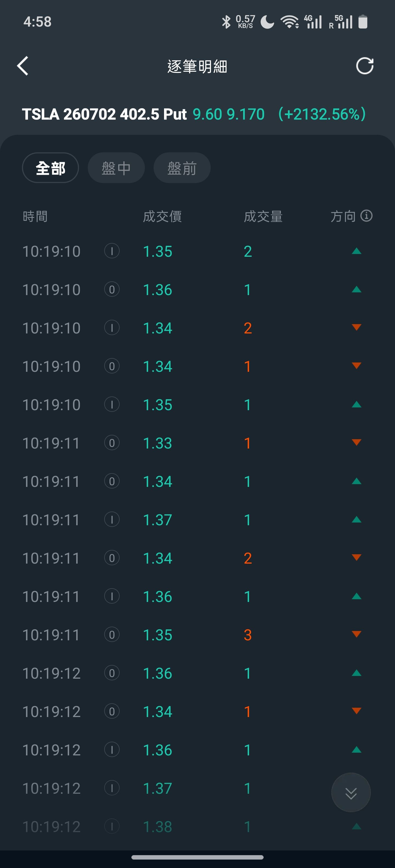Viewport: 395px width, 868px height.
Task: Switch to the 盤前 tab
Action: (182, 168)
